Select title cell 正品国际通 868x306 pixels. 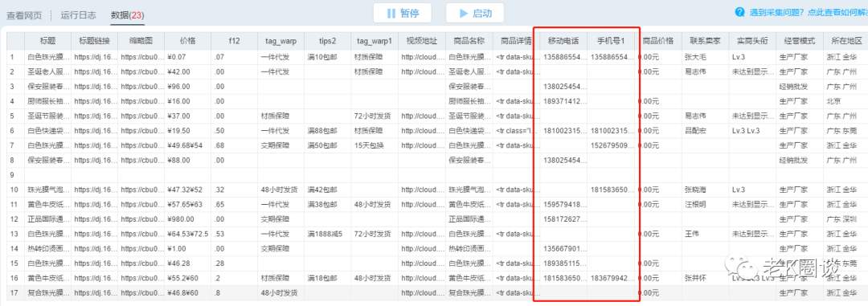(48, 218)
